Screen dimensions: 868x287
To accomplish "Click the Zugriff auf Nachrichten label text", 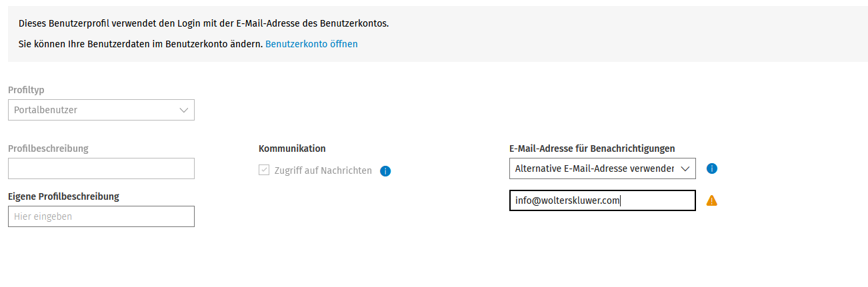I will [323, 170].
